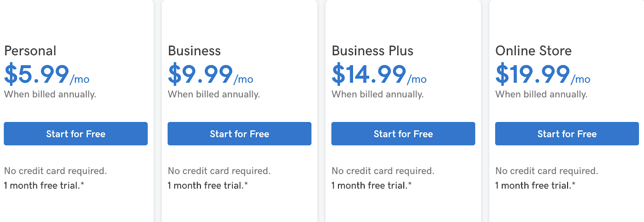
Task: Select the Business Plus plan title
Action: pos(372,51)
